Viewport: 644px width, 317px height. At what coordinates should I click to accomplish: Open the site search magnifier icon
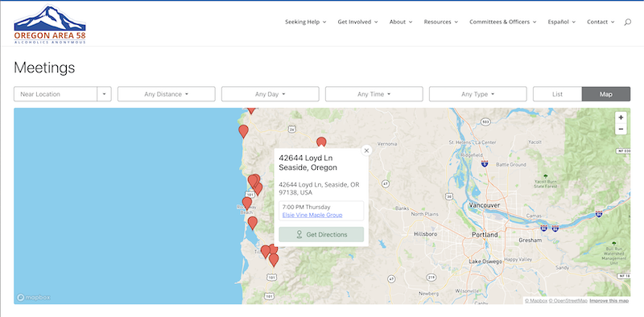coord(627,23)
